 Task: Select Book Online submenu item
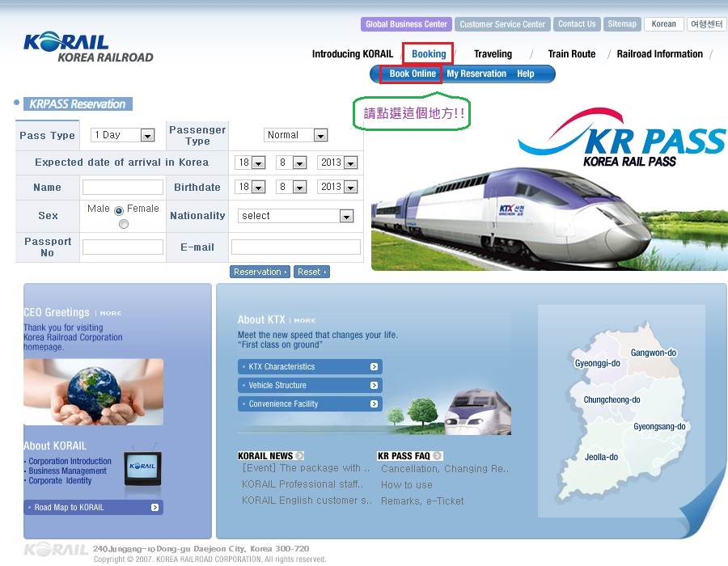[x=413, y=74]
